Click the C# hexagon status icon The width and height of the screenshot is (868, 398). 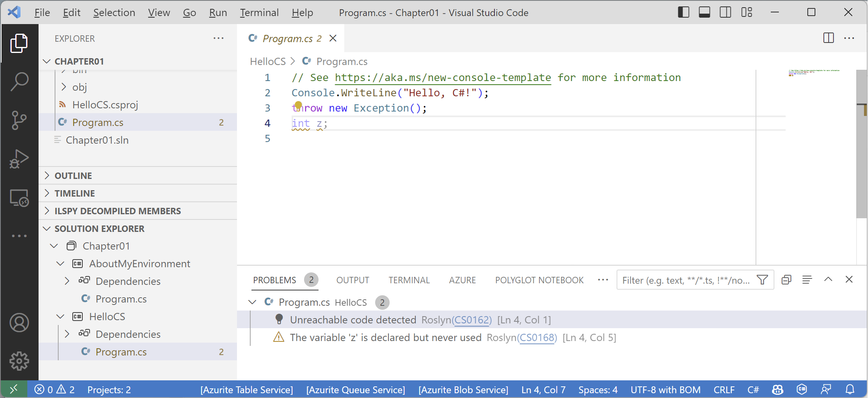(x=802, y=390)
